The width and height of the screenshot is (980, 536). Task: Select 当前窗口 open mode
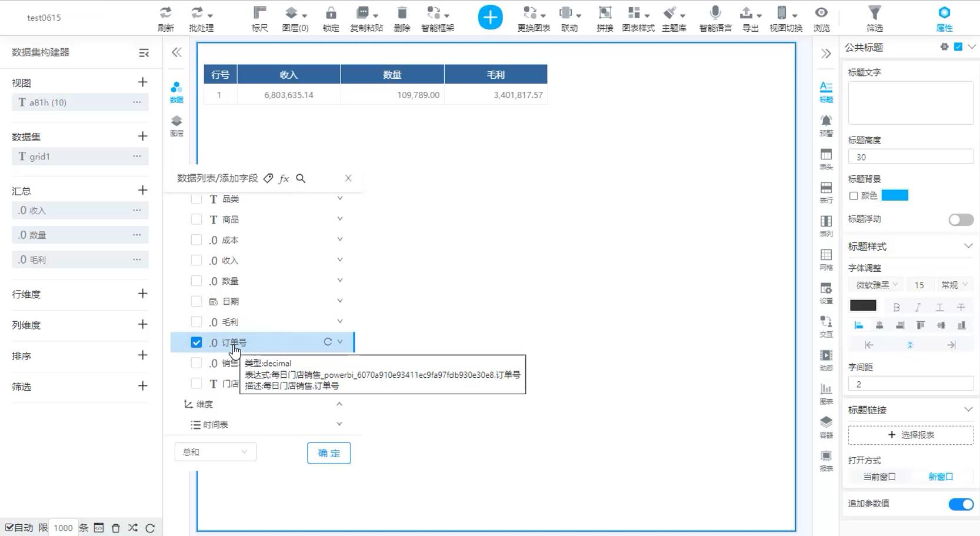click(x=879, y=477)
